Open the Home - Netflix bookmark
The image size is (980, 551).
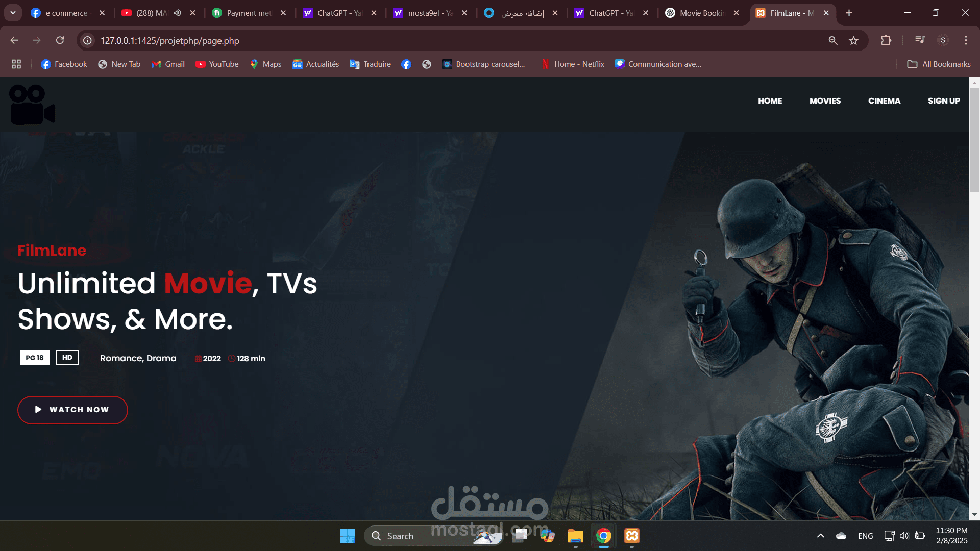(x=572, y=64)
